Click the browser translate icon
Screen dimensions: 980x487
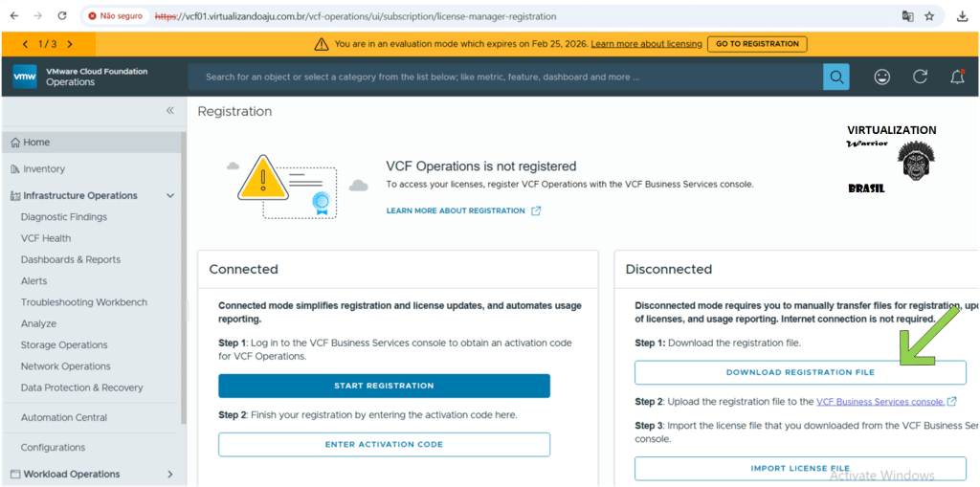[907, 16]
